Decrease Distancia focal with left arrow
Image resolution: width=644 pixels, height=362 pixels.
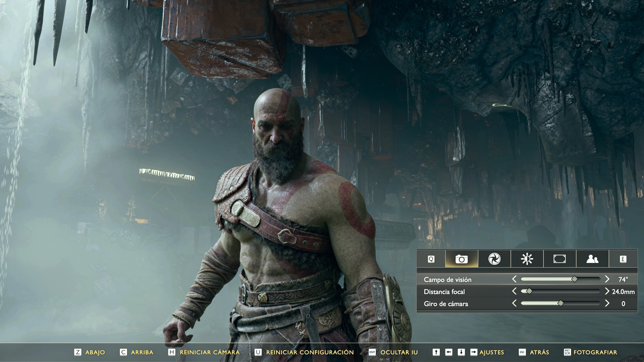point(514,291)
